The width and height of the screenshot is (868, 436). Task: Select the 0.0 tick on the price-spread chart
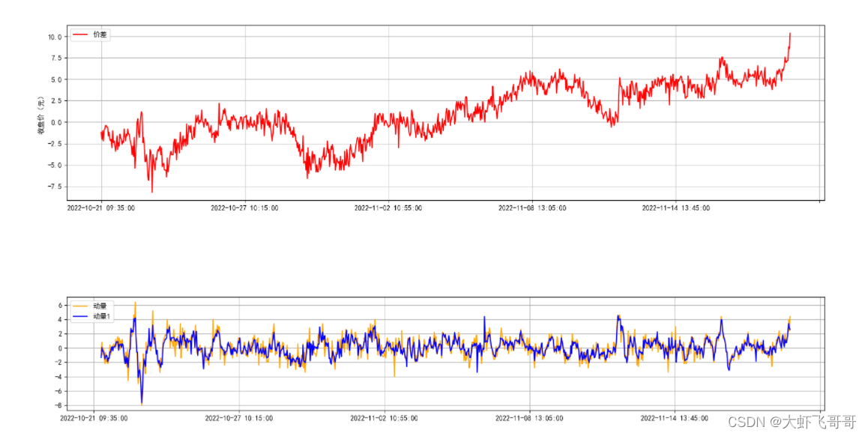[x=56, y=122]
